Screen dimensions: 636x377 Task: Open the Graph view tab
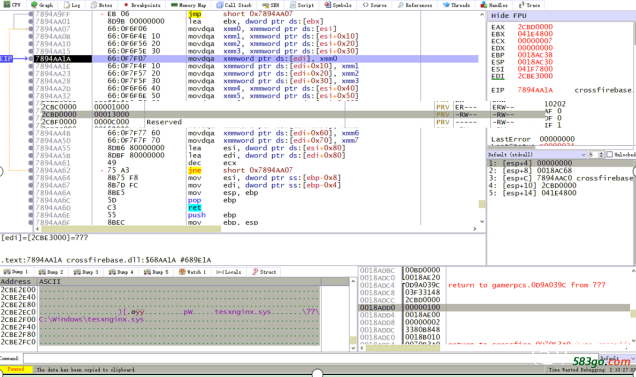[x=42, y=5]
